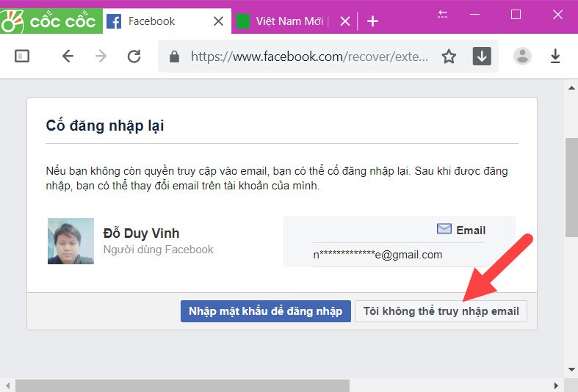
Task: Click the tab search arrows icon
Action: coord(442,15)
